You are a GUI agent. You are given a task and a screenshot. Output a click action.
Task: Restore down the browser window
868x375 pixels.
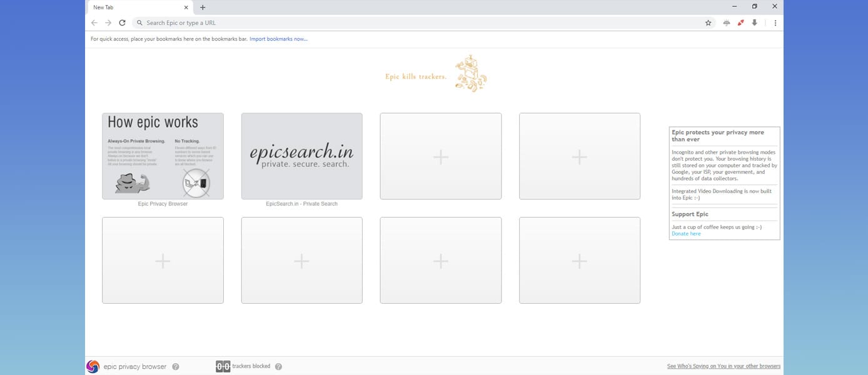(x=755, y=6)
